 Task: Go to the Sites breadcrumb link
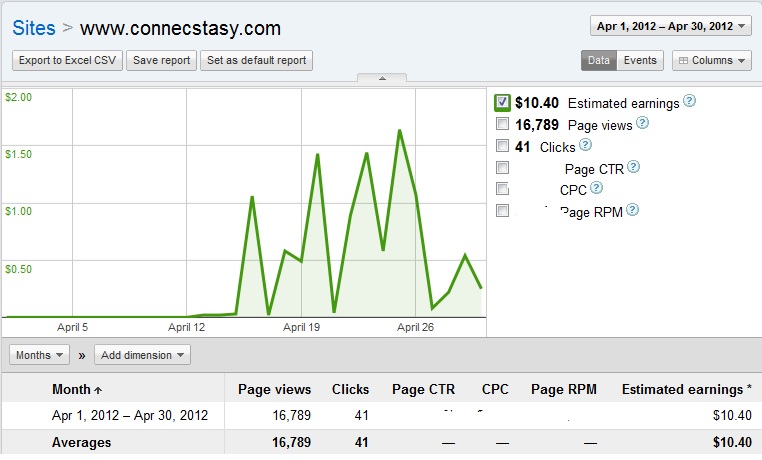[34, 28]
